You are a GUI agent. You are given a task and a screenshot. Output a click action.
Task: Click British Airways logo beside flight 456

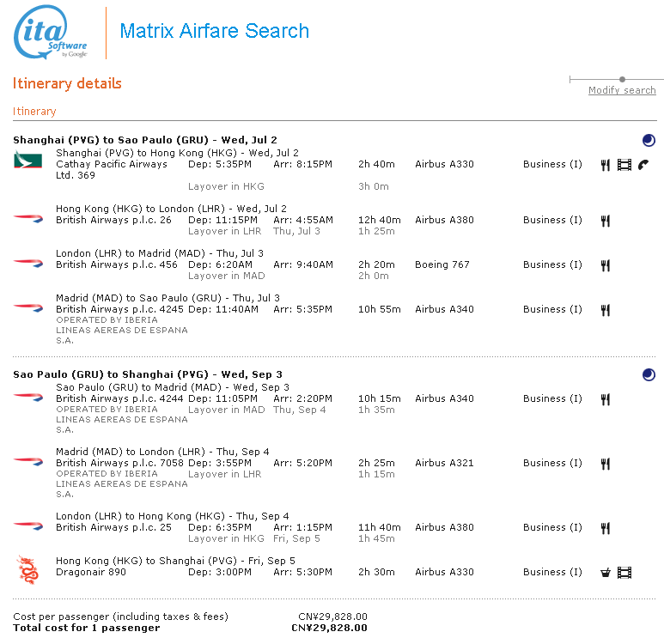click(x=27, y=264)
